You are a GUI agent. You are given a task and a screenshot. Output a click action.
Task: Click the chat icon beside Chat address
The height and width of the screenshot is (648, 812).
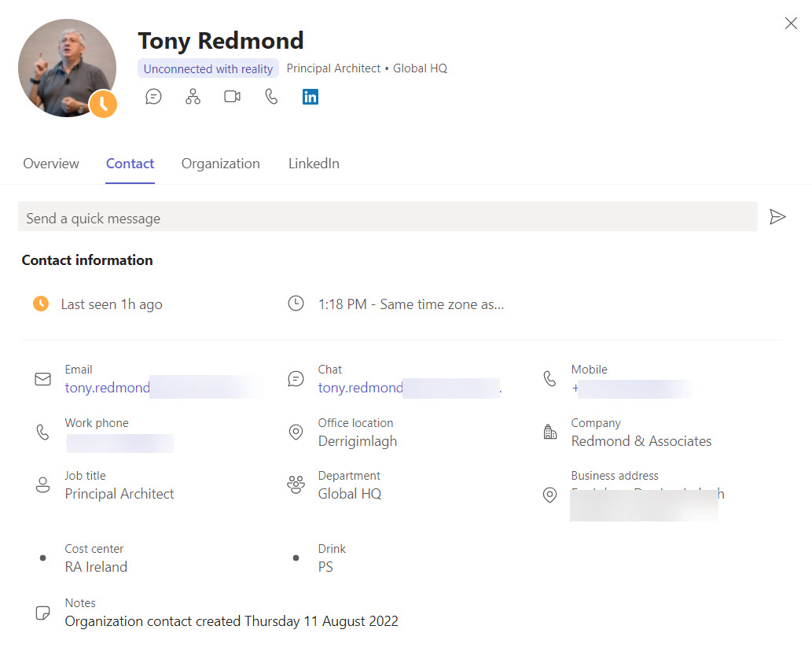(x=296, y=379)
